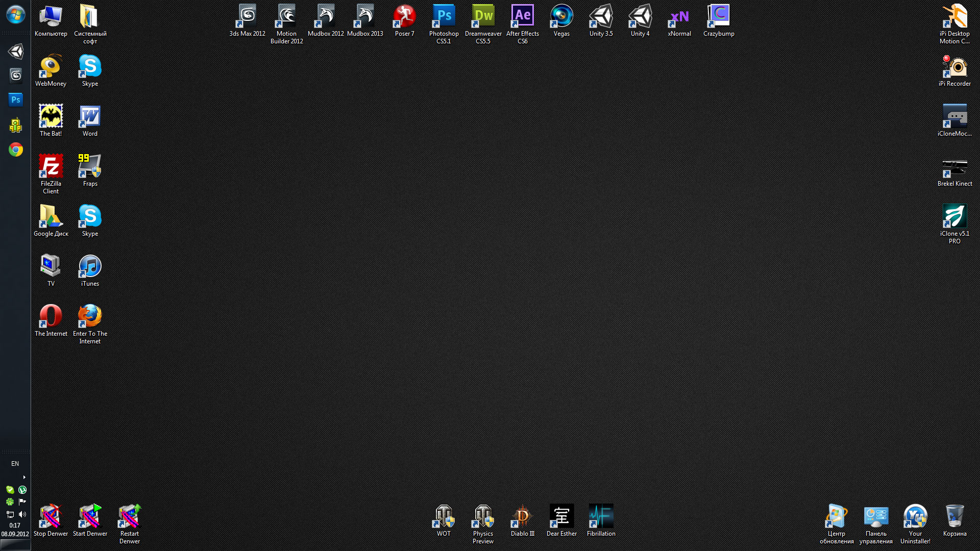Image resolution: width=980 pixels, height=551 pixels.
Task: Select the After Effects CS6 shortcut
Action: (x=522, y=17)
